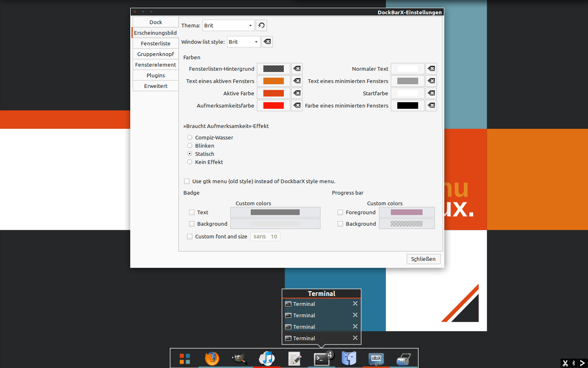Open the Fensterliste tab
Screen dimensions: 588x368
[156, 43]
